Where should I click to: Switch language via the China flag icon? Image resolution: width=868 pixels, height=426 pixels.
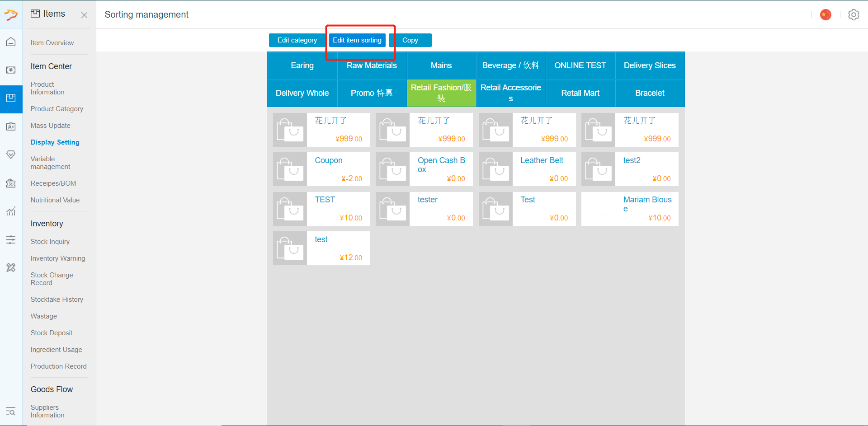click(x=826, y=15)
